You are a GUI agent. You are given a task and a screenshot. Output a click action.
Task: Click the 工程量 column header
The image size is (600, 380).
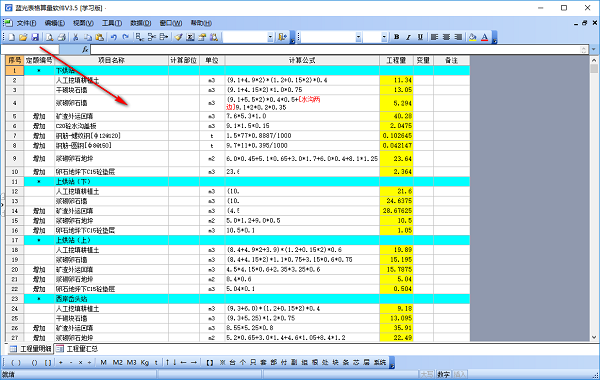click(396, 60)
